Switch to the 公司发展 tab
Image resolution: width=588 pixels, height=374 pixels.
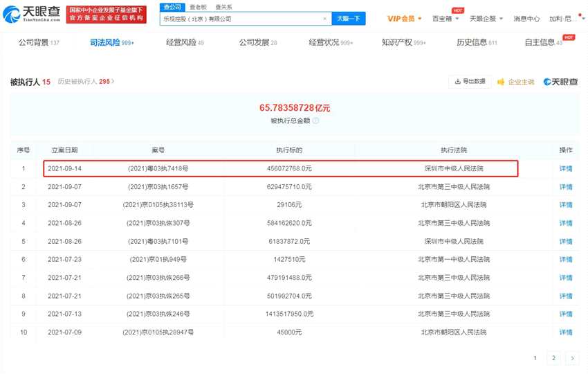[258, 42]
